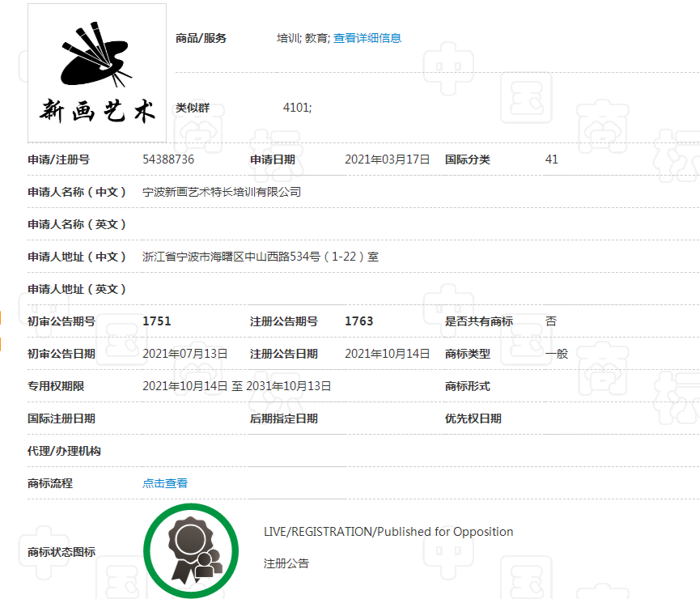Click the 类似群 label
700x599 pixels.
pos(193,108)
